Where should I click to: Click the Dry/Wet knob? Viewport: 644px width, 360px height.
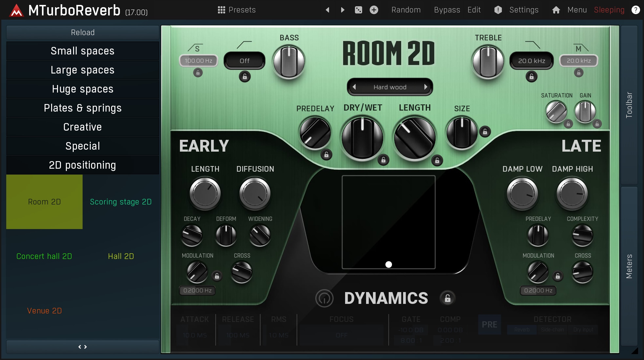362,138
